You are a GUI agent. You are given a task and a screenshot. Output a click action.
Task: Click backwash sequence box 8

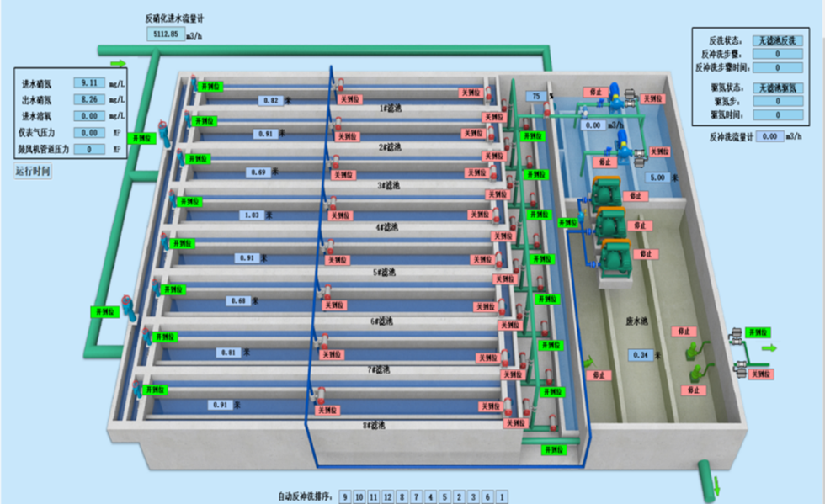tap(402, 496)
